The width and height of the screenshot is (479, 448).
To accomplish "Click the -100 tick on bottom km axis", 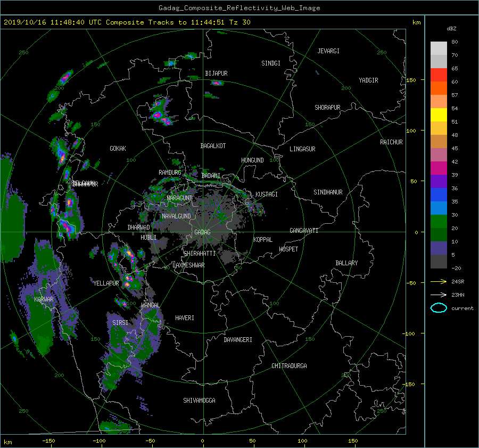I will click(99, 441).
